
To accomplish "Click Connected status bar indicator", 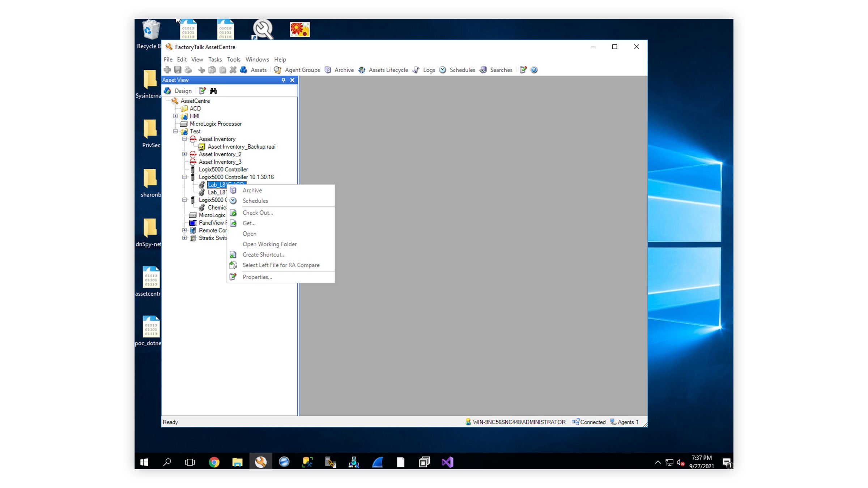I will (x=588, y=422).
